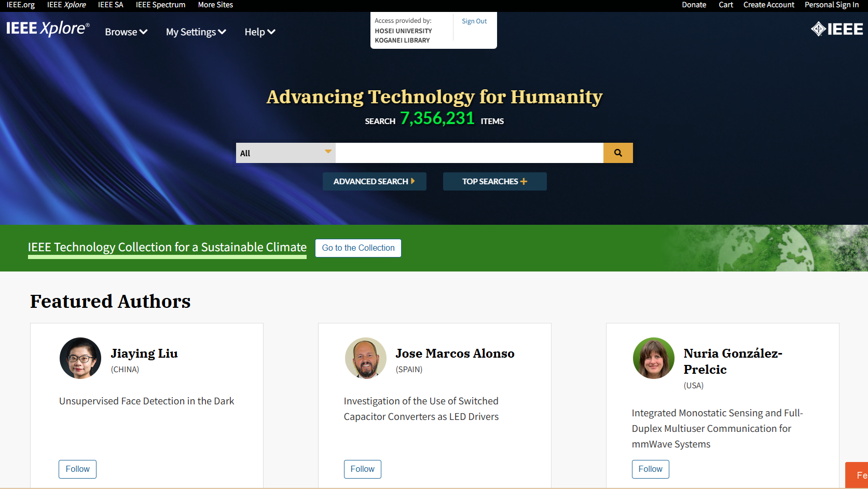Click the (SPAIN) country label
This screenshot has width=868, height=489.
tap(409, 370)
